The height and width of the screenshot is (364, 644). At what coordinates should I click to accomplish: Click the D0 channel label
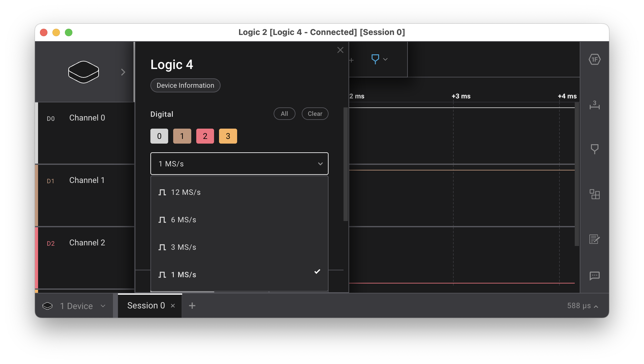tap(51, 119)
